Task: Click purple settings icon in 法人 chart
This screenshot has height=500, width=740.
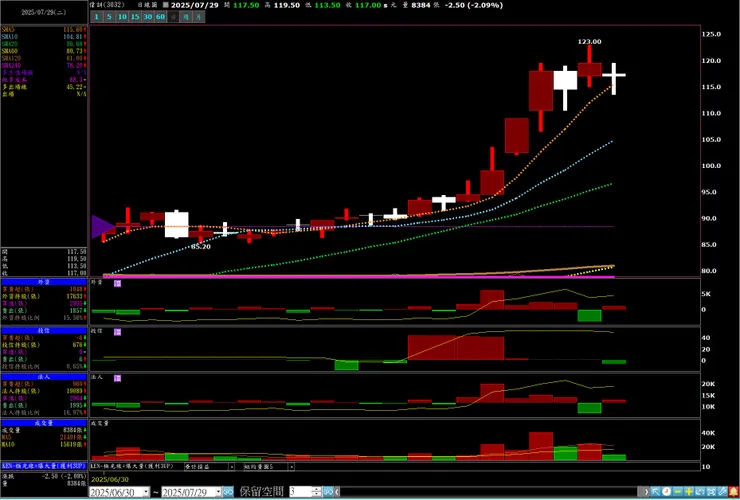Action: coord(118,378)
